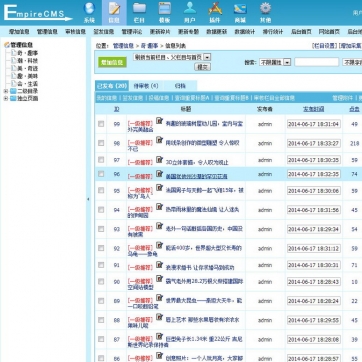Click publish-time field 2014-06-17 18:31:04
The image size is (362, 362).
coord(314,124)
